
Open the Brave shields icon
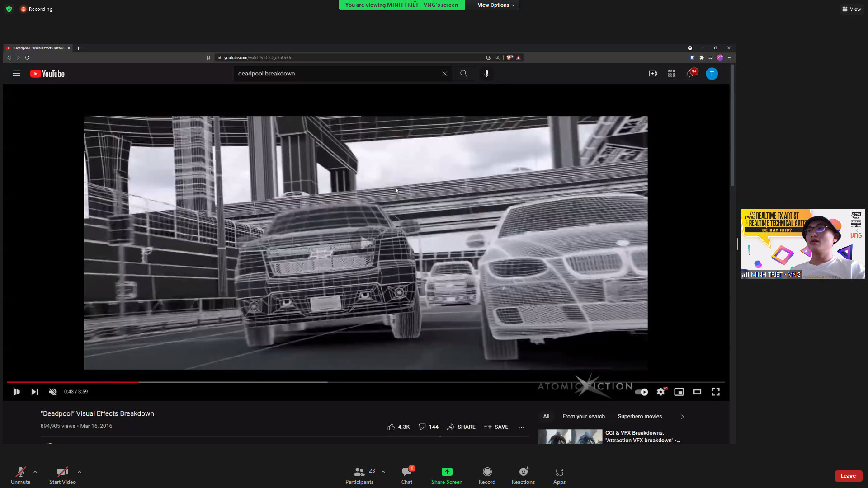pos(509,57)
